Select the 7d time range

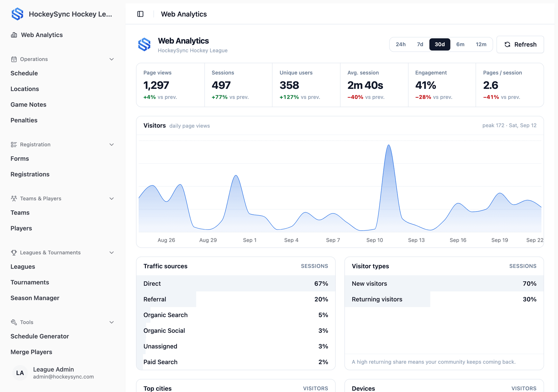(420, 44)
